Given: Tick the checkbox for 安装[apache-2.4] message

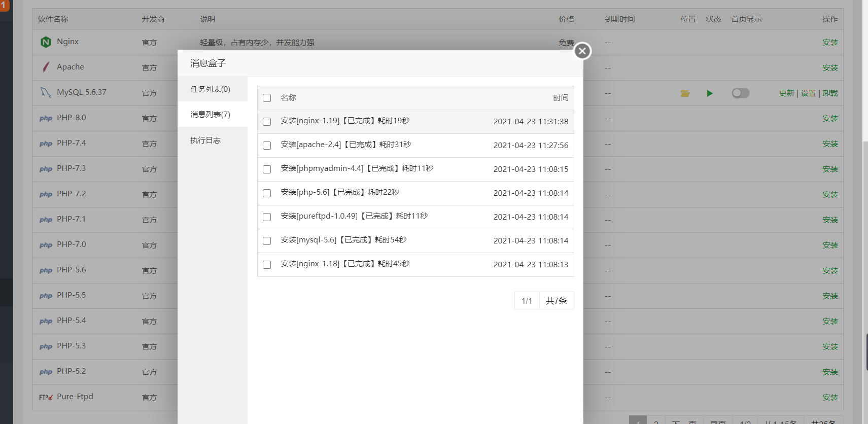Looking at the screenshot, I should point(267,146).
